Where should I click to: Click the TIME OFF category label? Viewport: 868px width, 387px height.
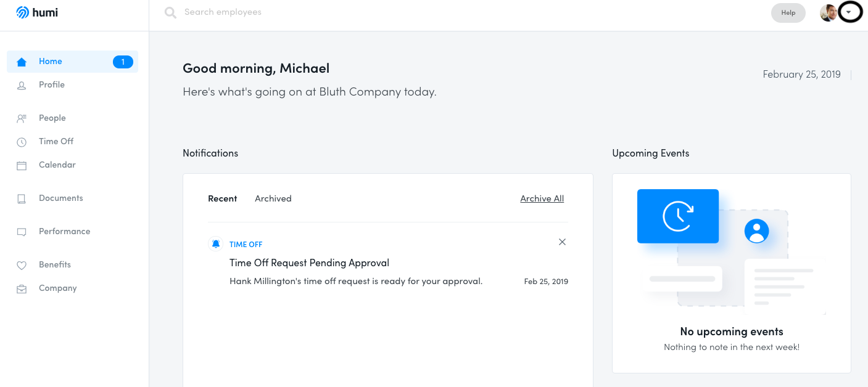pyautogui.click(x=246, y=245)
